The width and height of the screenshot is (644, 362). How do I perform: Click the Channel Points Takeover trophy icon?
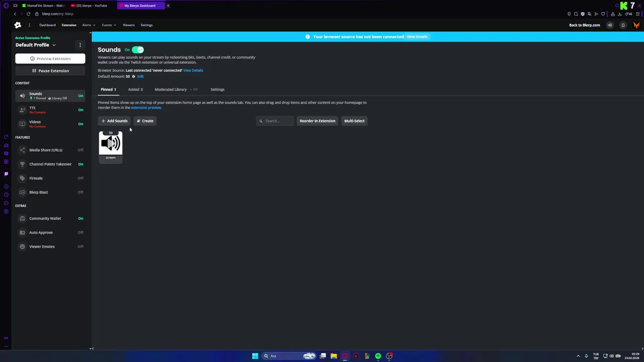coord(22,164)
